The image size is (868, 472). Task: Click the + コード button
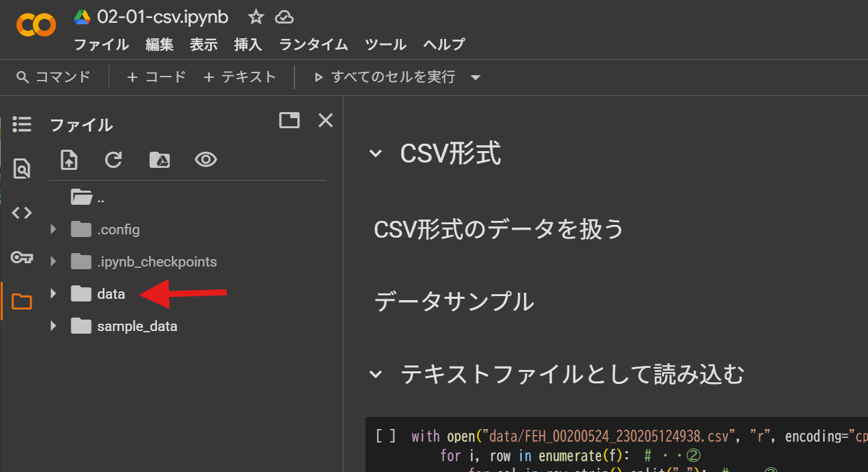point(156,77)
